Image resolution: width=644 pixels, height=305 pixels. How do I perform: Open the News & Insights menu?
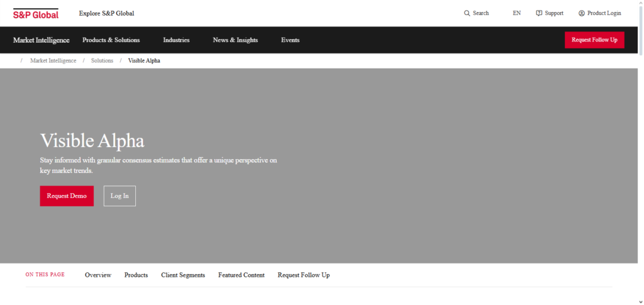tap(235, 40)
